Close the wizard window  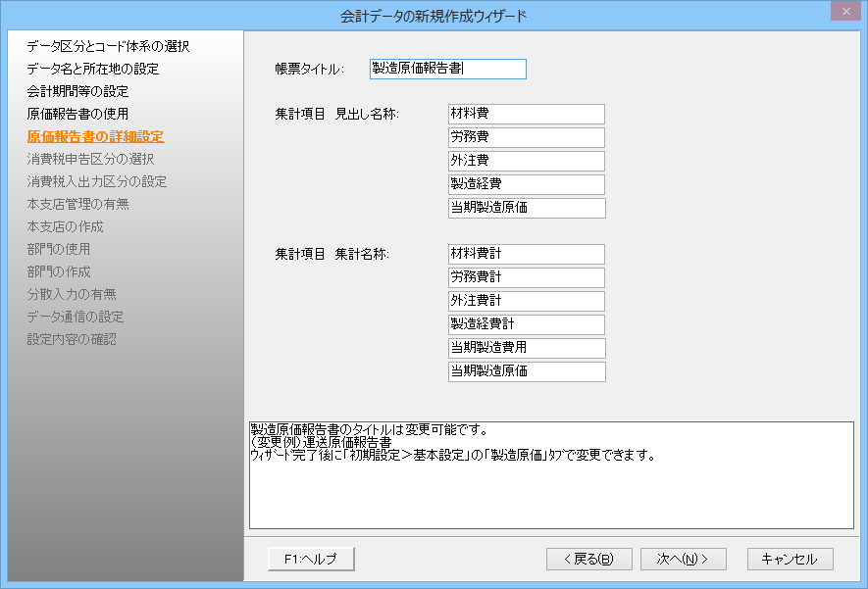point(844,12)
